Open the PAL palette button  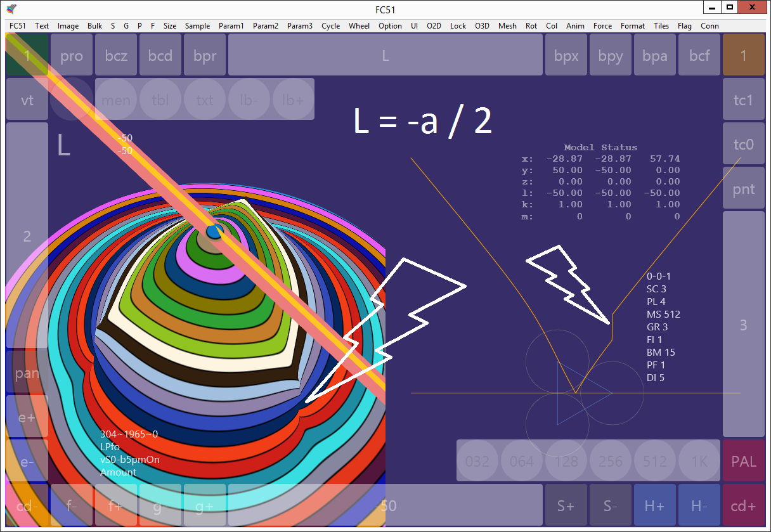pos(744,461)
